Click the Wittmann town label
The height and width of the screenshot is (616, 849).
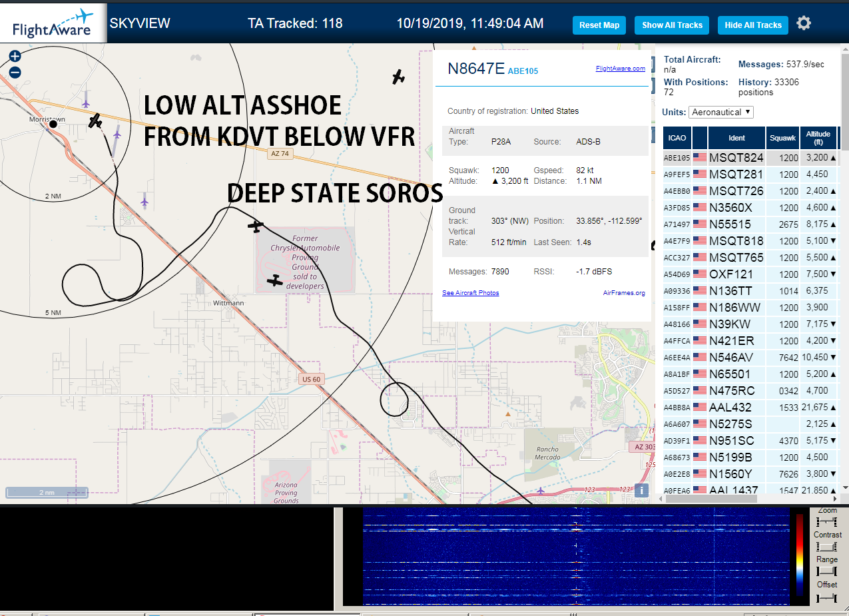(x=228, y=303)
